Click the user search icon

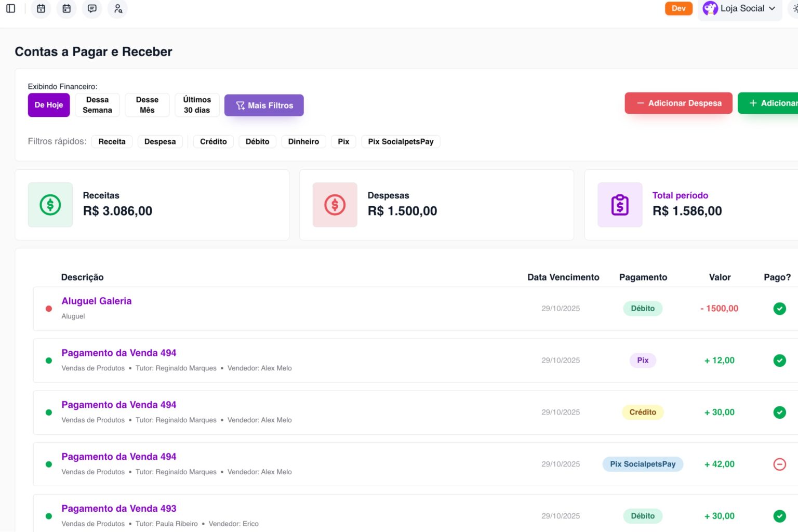point(118,8)
